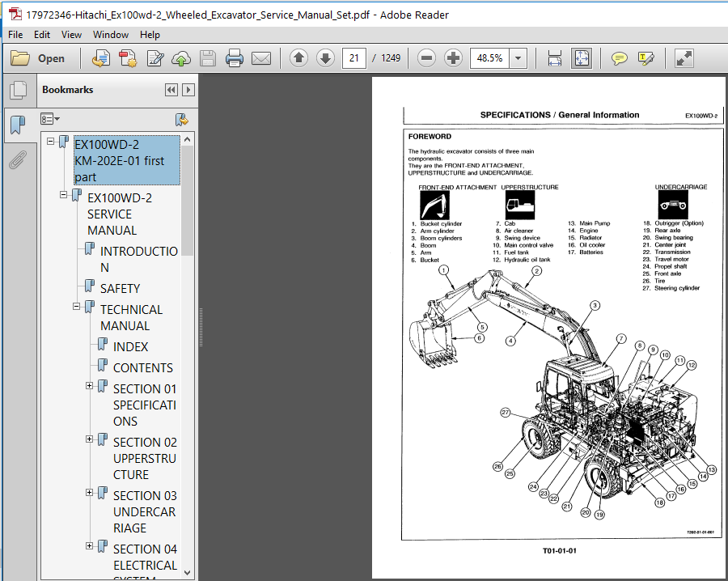Jump to the INDEX bookmark
The image size is (728, 581).
click(x=130, y=347)
